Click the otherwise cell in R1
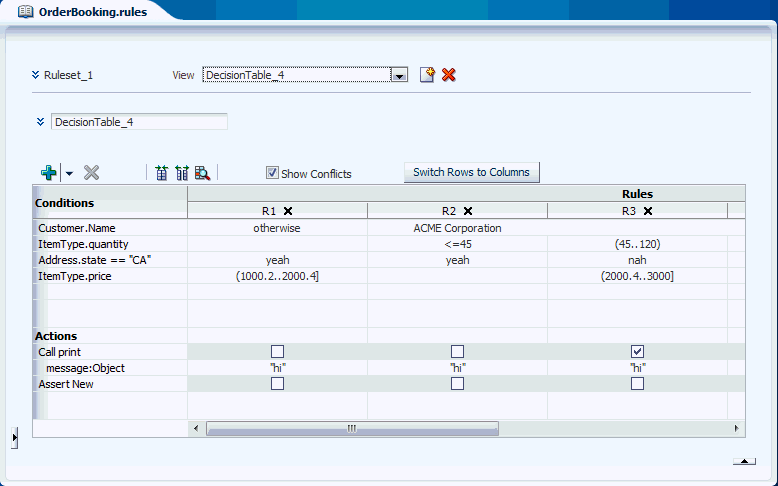This screenshot has width=778, height=486. pyautogui.click(x=277, y=228)
